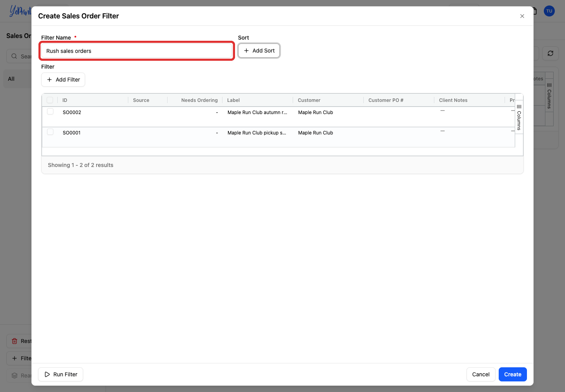Click the YoPrint logo

tap(20, 11)
